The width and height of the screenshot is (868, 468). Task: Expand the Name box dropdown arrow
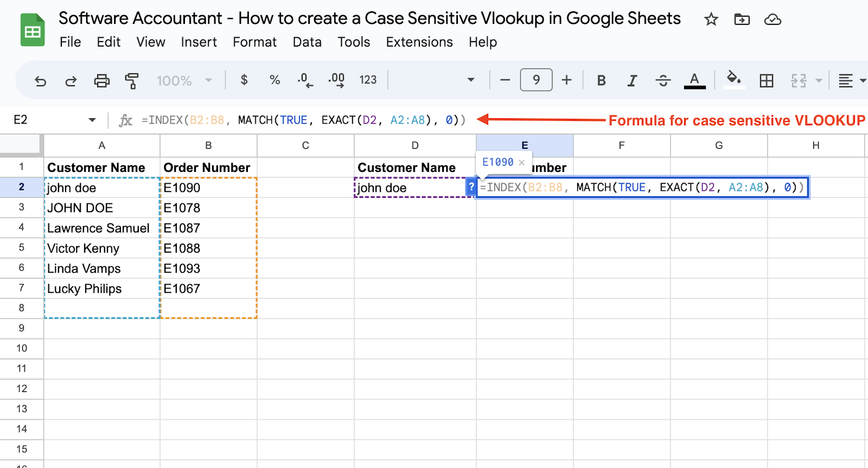coord(92,120)
